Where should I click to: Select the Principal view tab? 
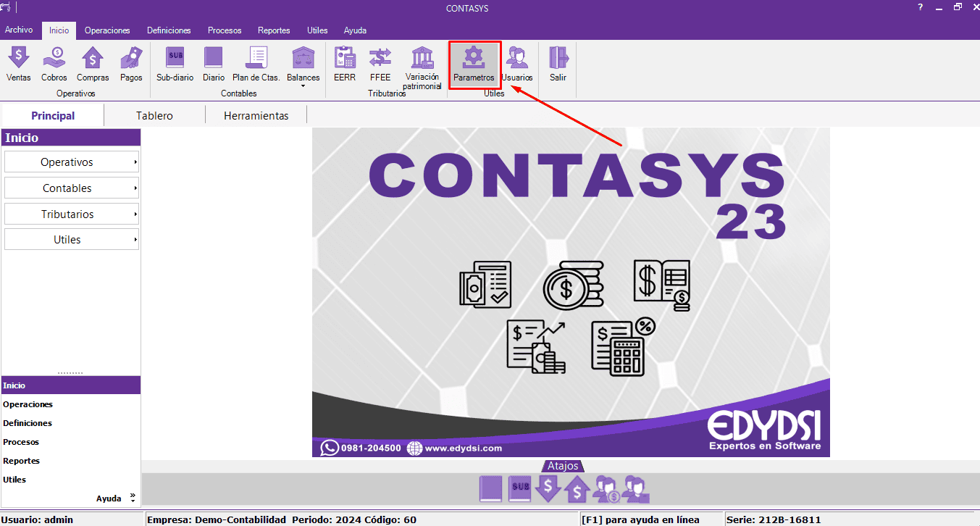coord(53,116)
